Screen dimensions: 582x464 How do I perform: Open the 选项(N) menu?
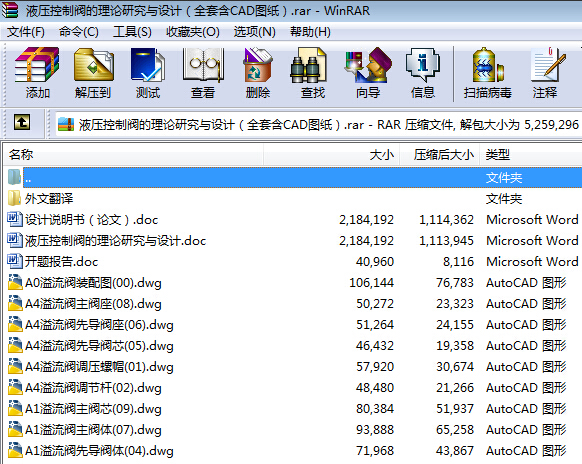click(x=255, y=32)
